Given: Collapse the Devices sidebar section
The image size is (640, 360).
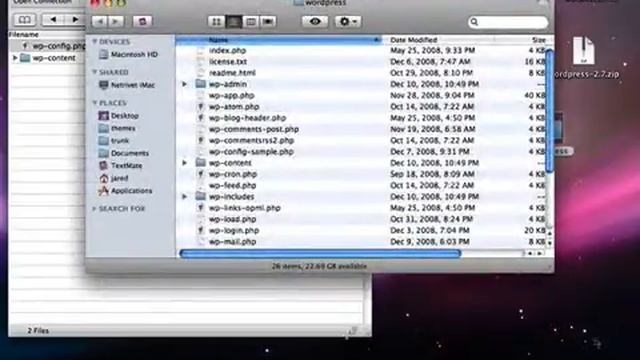Looking at the screenshot, I should (x=94, y=42).
